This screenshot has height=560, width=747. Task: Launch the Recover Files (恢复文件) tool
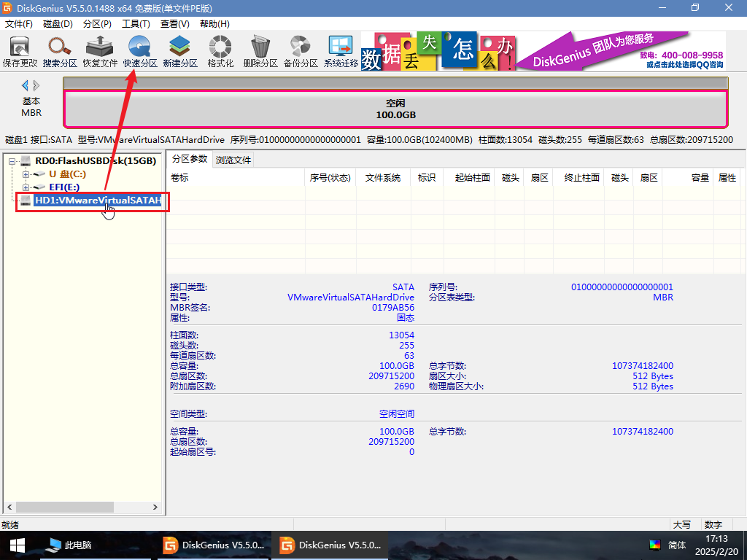click(x=99, y=52)
